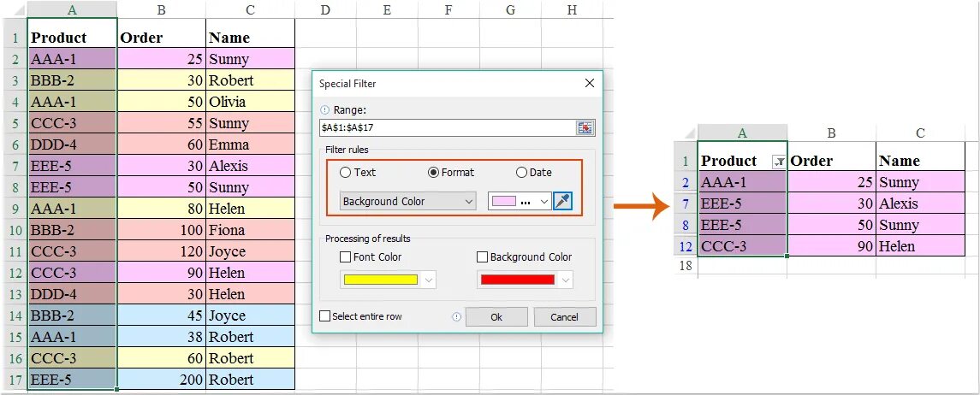Screen dimensions: 980x395
Task: Click the Ok button
Action: (496, 317)
